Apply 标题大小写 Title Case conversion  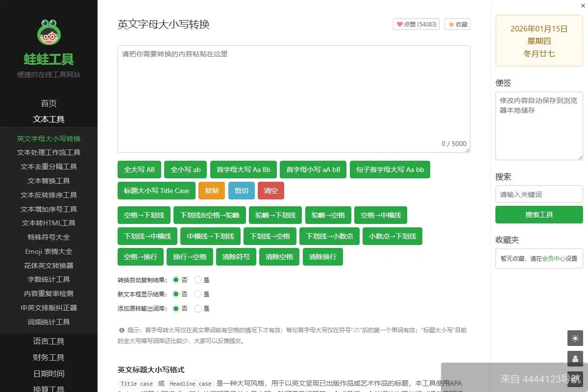156,191
